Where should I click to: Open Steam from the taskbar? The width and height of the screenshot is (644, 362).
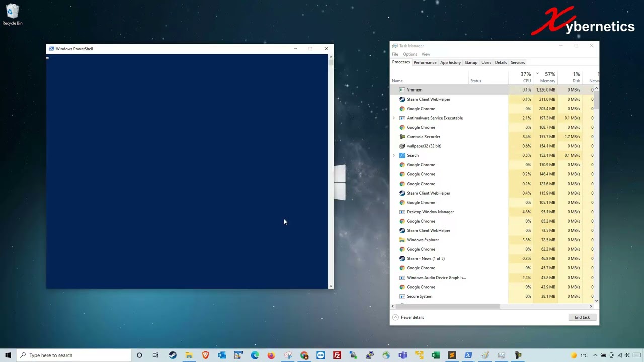[x=173, y=355]
